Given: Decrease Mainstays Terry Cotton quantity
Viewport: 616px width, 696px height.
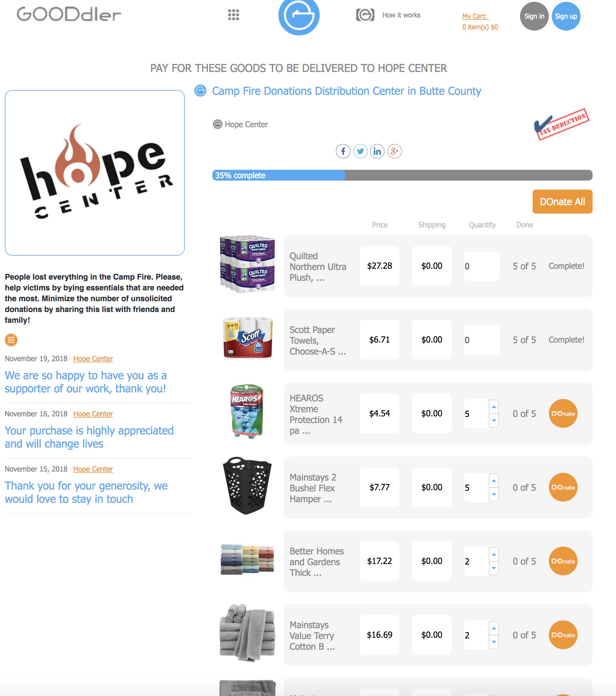Looking at the screenshot, I should click(x=494, y=642).
